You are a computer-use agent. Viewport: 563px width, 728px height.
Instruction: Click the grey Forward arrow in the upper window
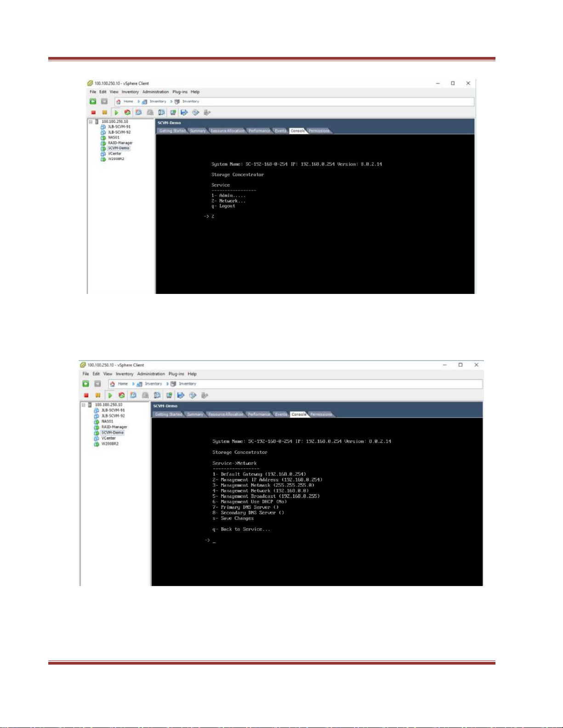104,102
